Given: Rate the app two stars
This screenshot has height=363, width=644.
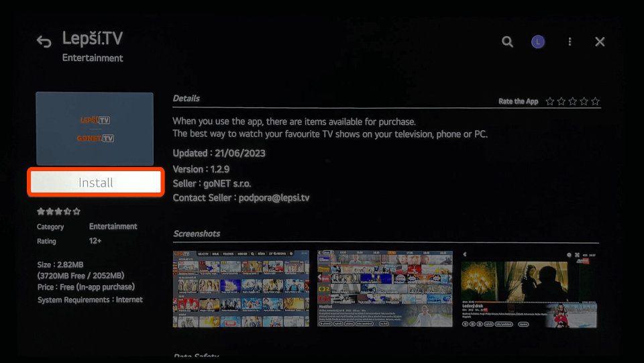Looking at the screenshot, I should tap(561, 101).
